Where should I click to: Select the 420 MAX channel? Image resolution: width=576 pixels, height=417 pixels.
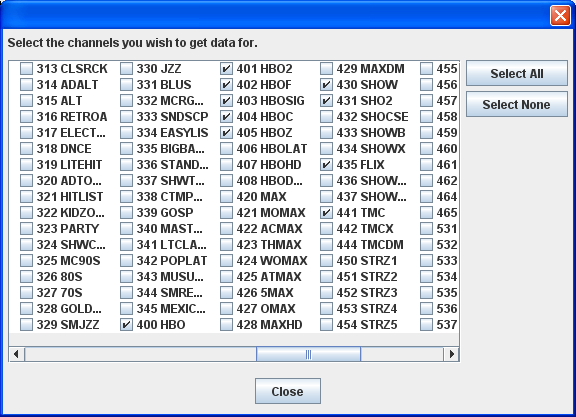pos(226,197)
